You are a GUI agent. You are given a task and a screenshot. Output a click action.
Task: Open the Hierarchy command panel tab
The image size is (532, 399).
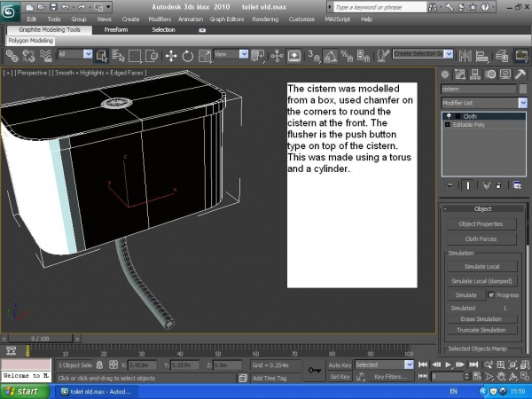pos(475,74)
